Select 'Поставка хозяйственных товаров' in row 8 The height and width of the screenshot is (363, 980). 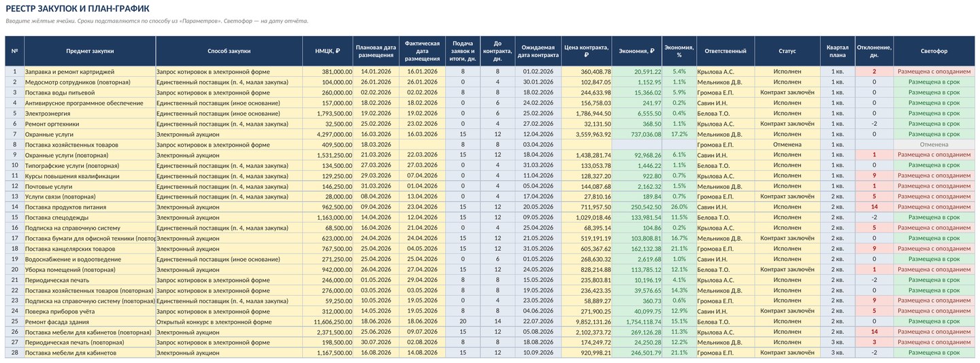90,144
